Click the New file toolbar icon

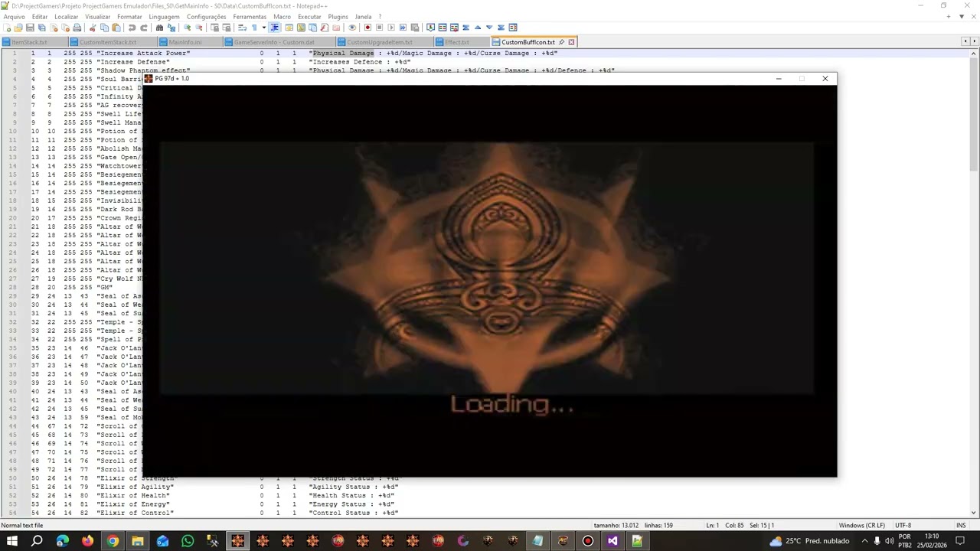click(7, 28)
